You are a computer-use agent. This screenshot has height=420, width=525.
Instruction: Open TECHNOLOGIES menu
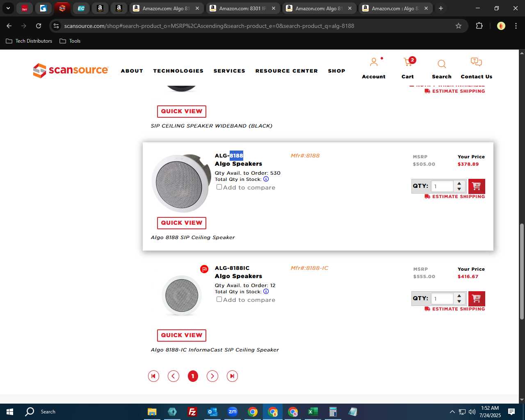point(178,71)
